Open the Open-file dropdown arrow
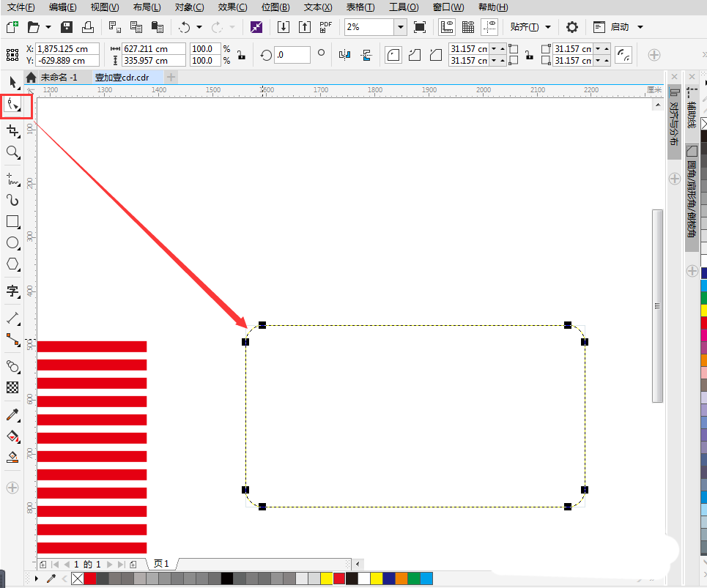Viewport: 707px width, 588px height. coord(48,27)
